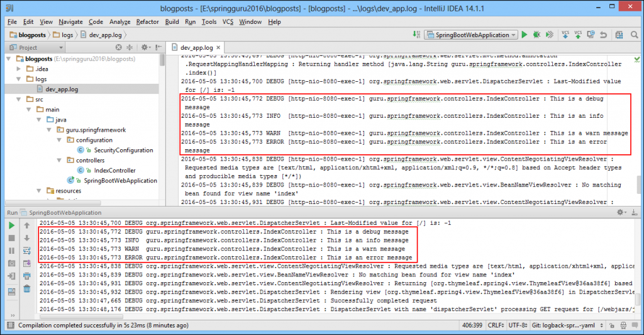Image resolution: width=644 pixels, height=335 pixels.
Task: Open the File menu
Action: click(13, 22)
